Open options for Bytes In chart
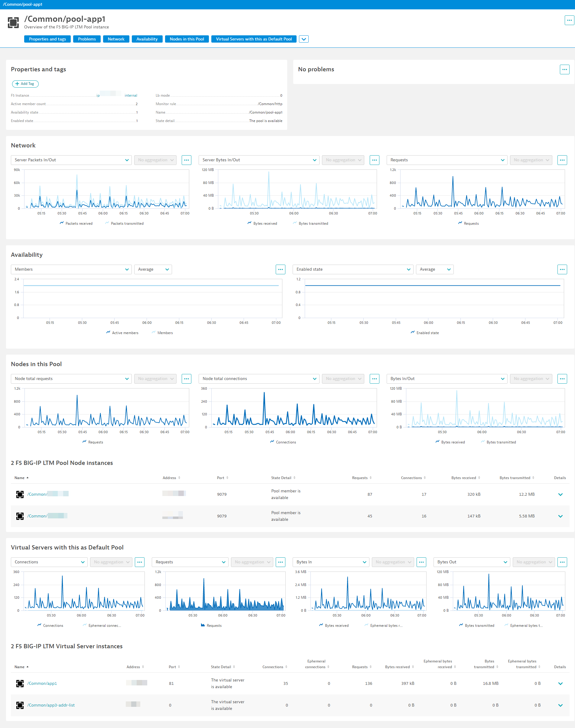This screenshot has width=575, height=728. coord(421,562)
